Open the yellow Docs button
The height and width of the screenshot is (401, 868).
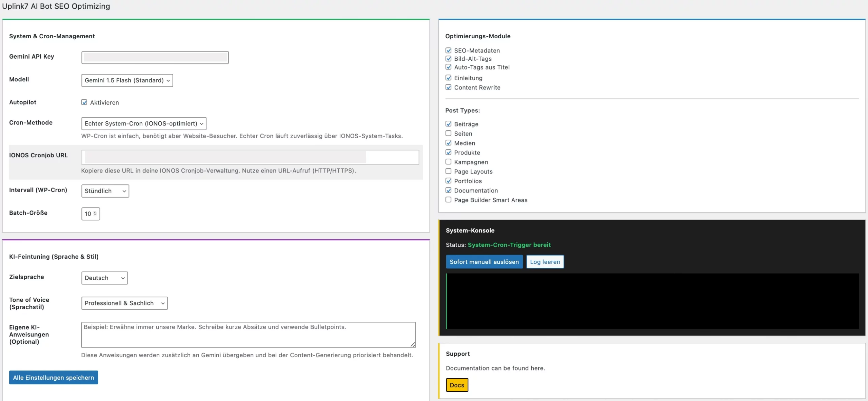457,385
